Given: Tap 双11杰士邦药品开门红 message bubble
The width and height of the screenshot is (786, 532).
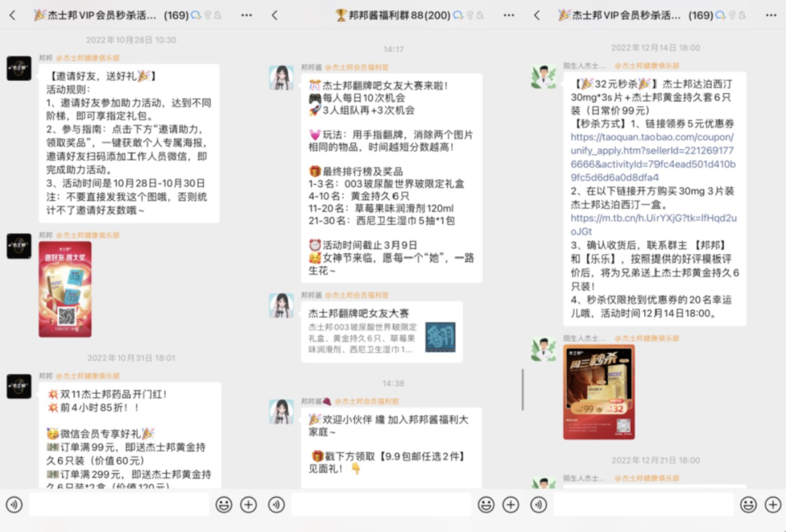Looking at the screenshot, I should [130, 435].
